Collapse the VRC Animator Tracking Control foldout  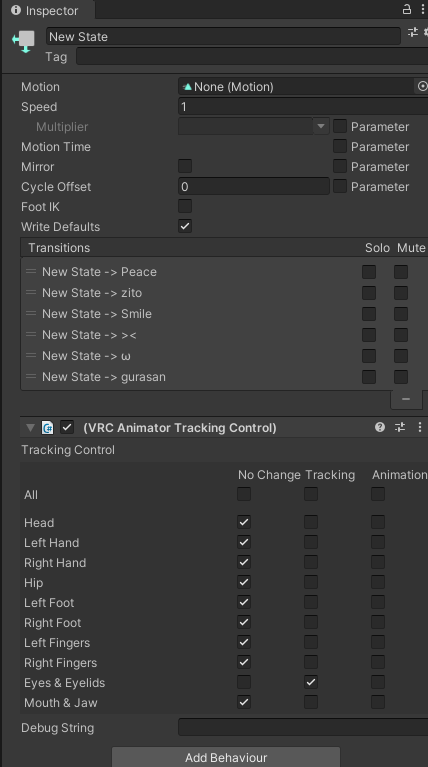click(30, 428)
